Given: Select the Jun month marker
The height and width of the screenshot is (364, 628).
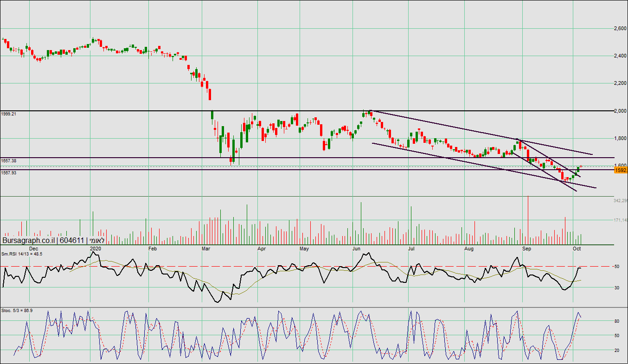Looking at the screenshot, I should coord(357,249).
